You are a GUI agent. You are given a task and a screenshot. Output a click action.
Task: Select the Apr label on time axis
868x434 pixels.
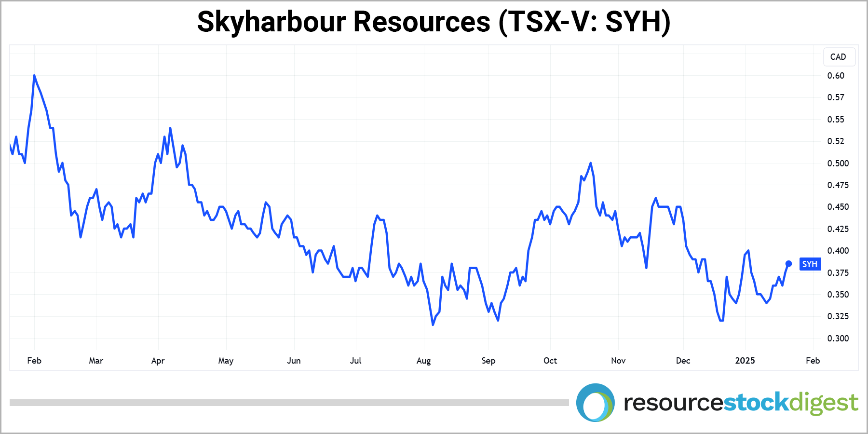[158, 361]
